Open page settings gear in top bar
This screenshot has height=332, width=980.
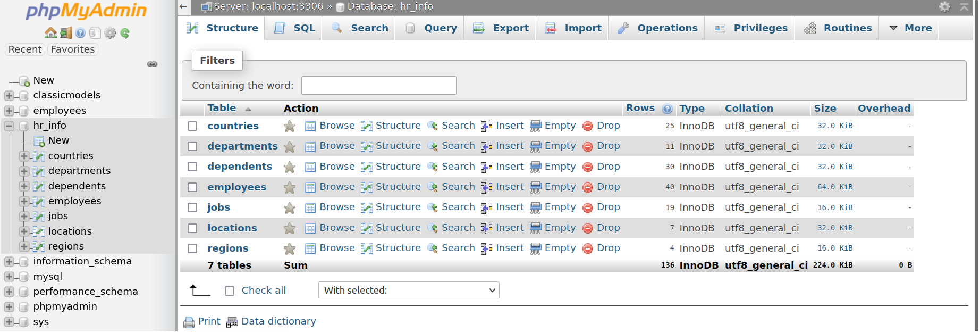tap(944, 6)
